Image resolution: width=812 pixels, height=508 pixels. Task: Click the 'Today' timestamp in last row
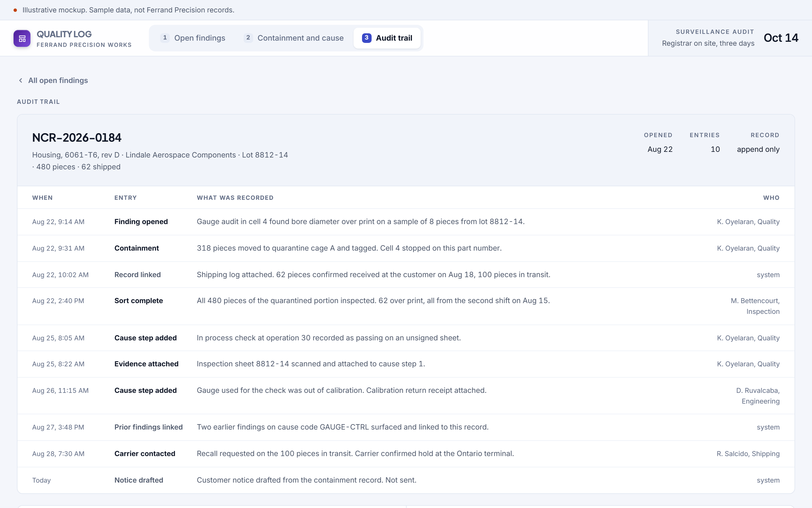41,480
